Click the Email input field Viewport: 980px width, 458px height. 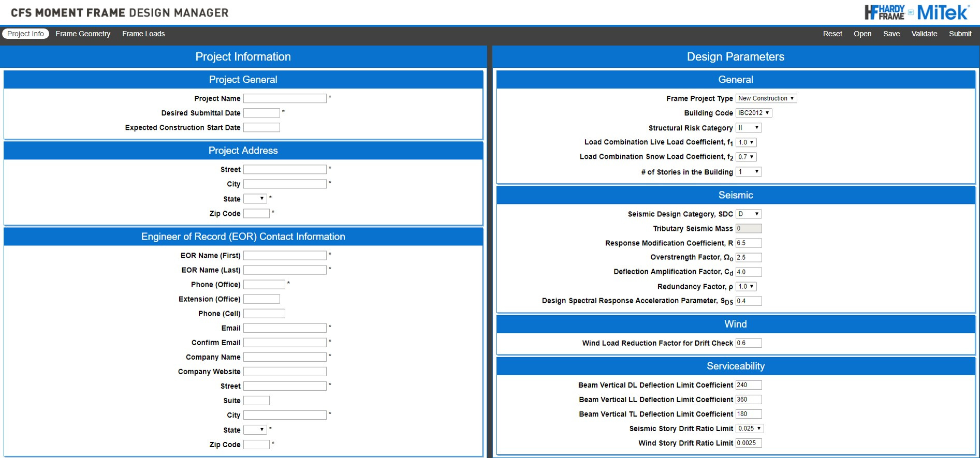(x=285, y=328)
